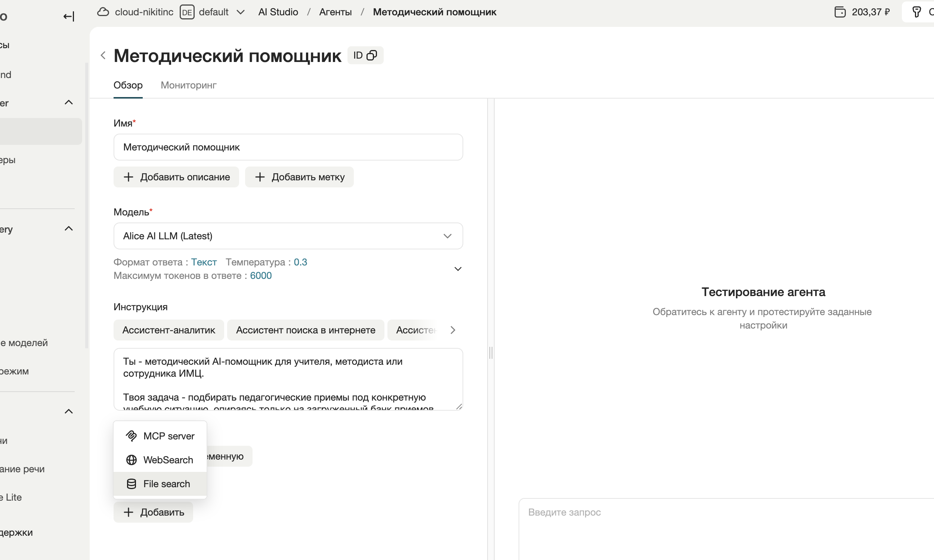Viewport: 934px width, 560px height.
Task: Click the instruction text area
Action: click(288, 379)
